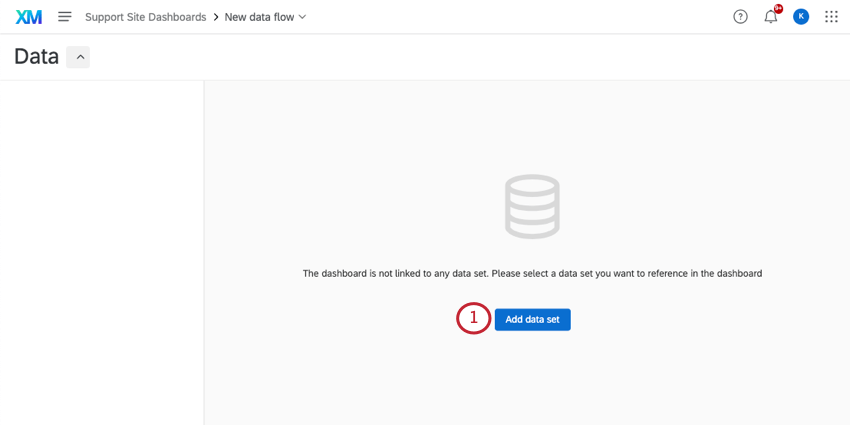Go to Support Site Dashboards breadcrumb
Screen dimensions: 850x425
tap(145, 17)
